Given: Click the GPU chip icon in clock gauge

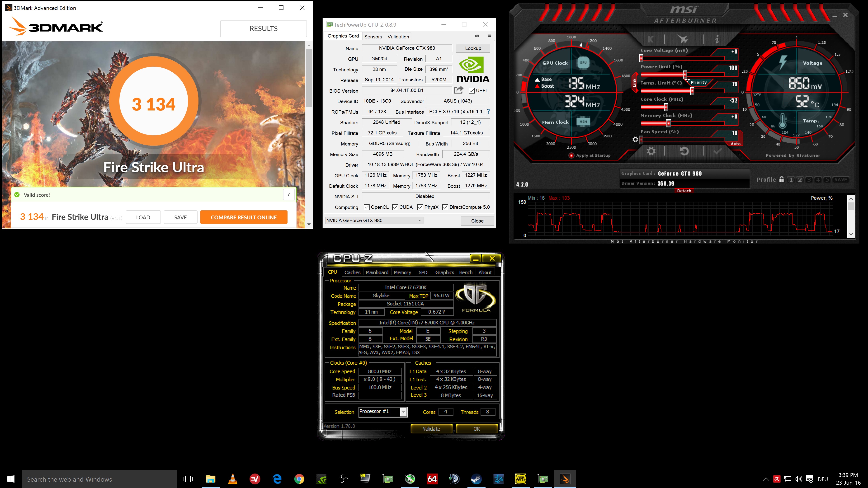Looking at the screenshot, I should [583, 63].
